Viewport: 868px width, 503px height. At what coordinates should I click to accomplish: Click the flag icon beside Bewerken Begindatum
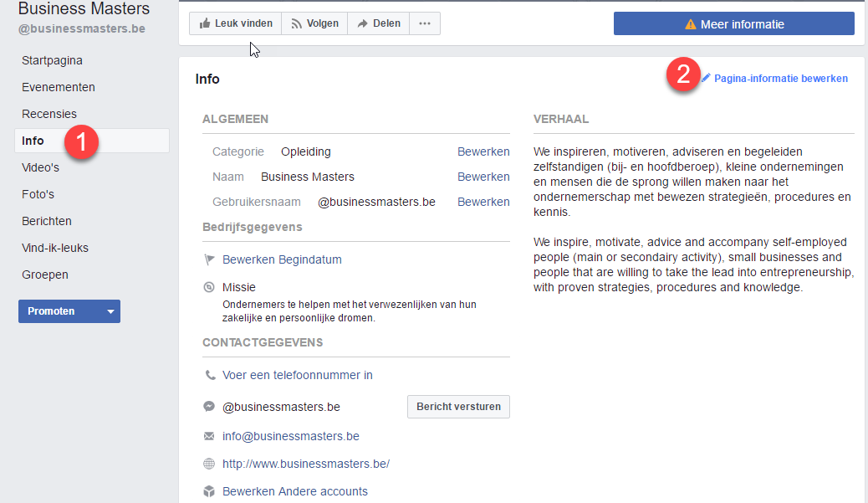pos(209,259)
